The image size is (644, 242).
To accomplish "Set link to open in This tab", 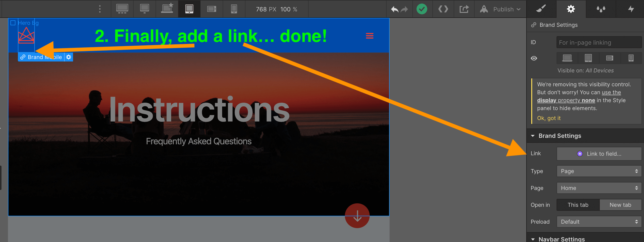I will click(x=578, y=205).
